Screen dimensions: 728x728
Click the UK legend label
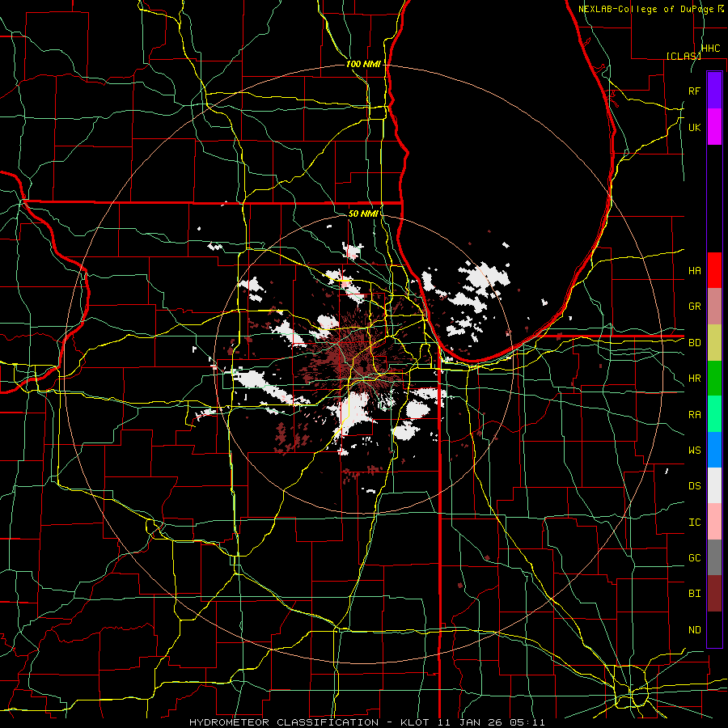694,127
